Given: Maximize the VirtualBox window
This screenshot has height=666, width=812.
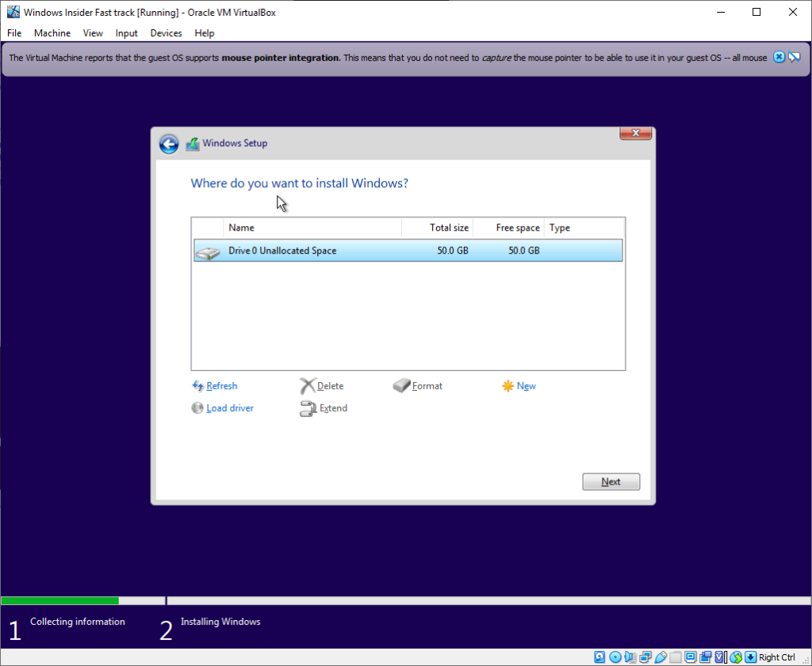Looking at the screenshot, I should pos(756,12).
